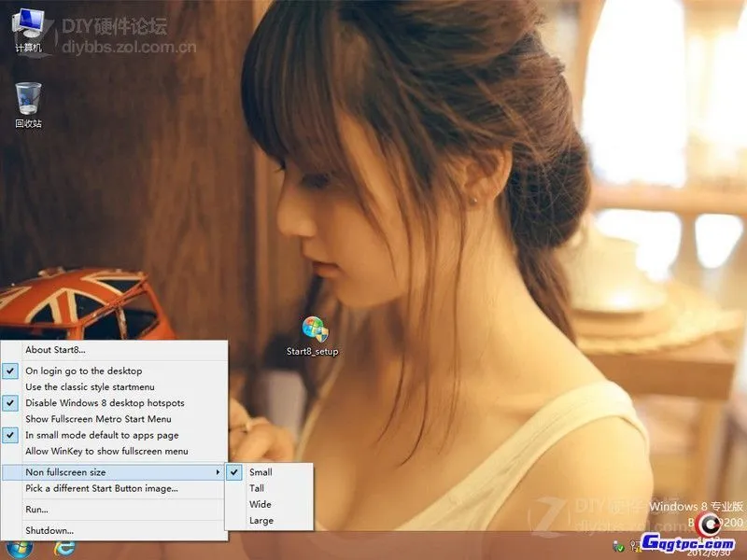Image resolution: width=747 pixels, height=560 pixels.
Task: Launch the Start8_setup installer on the desktop
Action: 312,331
